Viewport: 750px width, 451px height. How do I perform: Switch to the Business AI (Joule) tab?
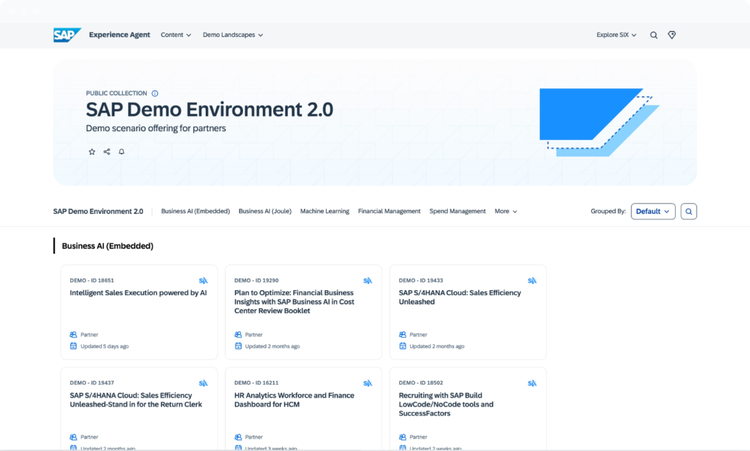click(x=265, y=211)
